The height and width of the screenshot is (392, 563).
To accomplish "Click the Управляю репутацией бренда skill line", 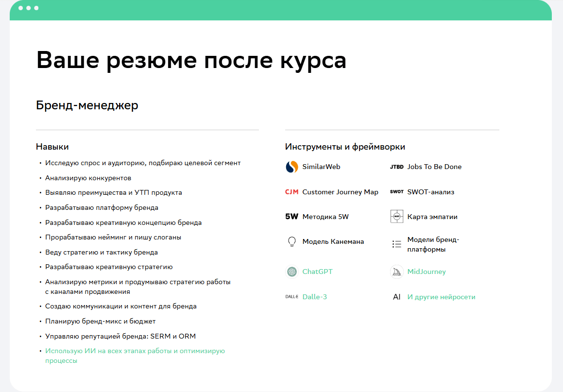I will point(120,336).
